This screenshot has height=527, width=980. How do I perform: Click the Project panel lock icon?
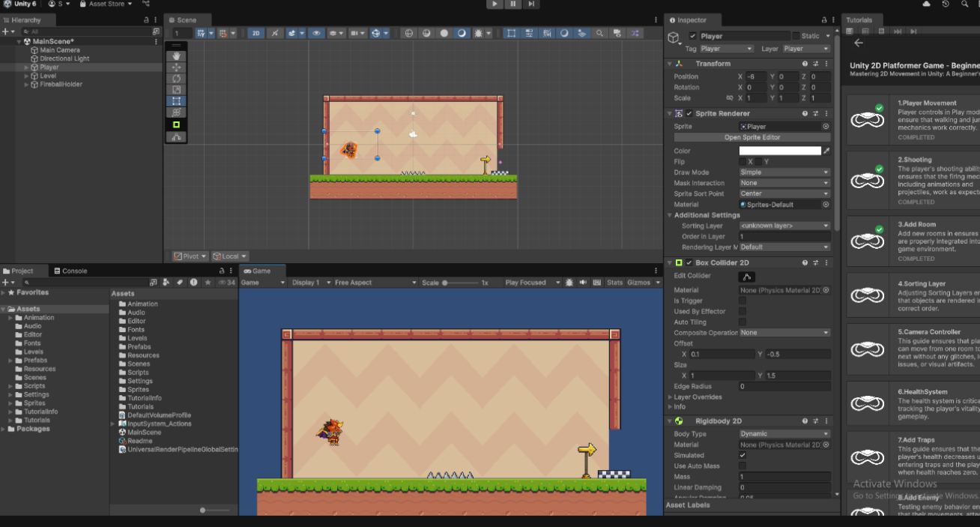[x=222, y=271]
